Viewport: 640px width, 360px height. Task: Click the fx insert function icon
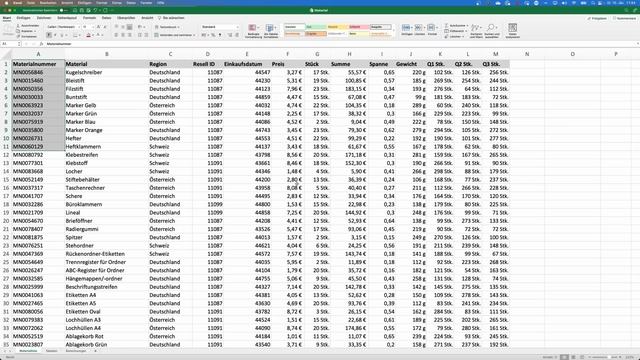[x=41, y=44]
